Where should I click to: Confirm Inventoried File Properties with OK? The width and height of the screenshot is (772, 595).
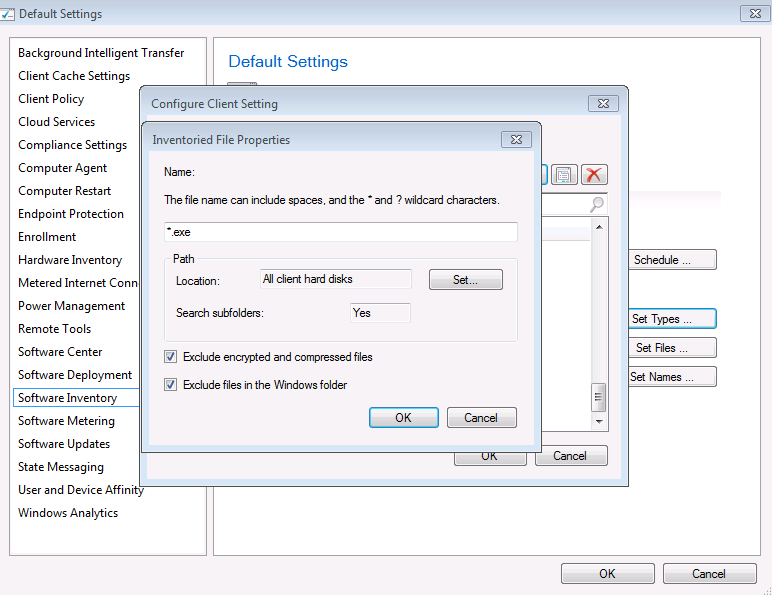pyautogui.click(x=403, y=418)
